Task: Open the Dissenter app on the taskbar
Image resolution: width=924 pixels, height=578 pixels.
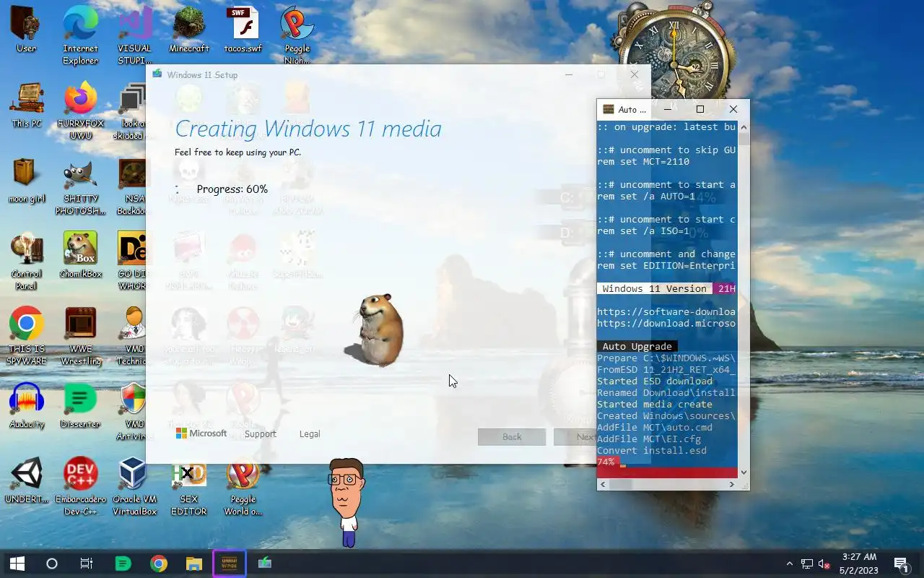Action: pyautogui.click(x=123, y=564)
